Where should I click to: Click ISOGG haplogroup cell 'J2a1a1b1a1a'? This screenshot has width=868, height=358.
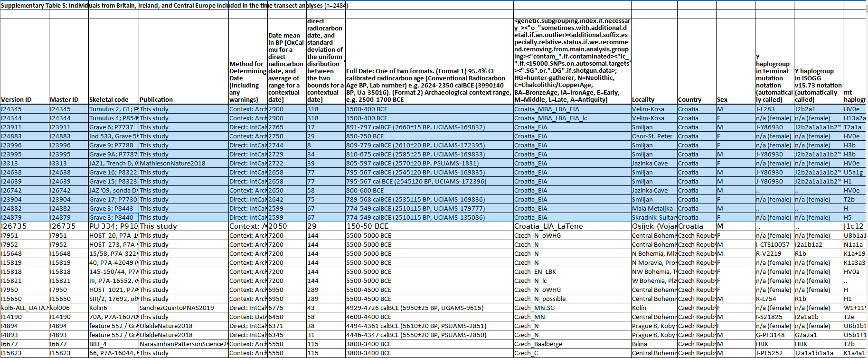pyautogui.click(x=819, y=353)
